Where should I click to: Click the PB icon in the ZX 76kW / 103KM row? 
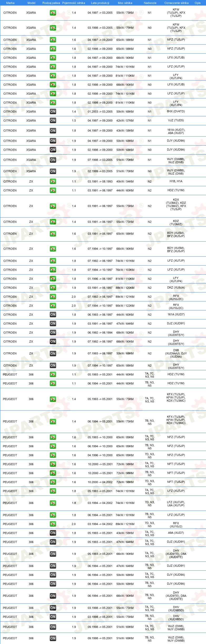[53, 270]
